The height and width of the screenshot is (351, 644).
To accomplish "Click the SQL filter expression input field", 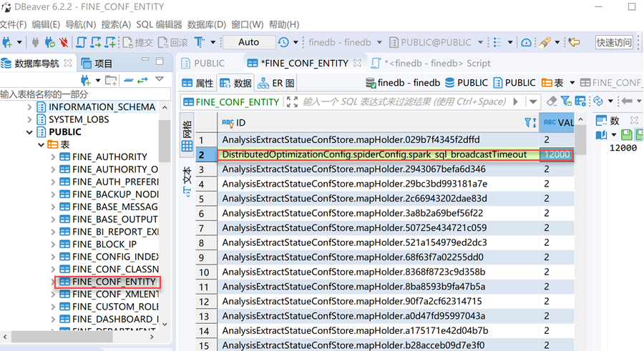I will [x=404, y=102].
